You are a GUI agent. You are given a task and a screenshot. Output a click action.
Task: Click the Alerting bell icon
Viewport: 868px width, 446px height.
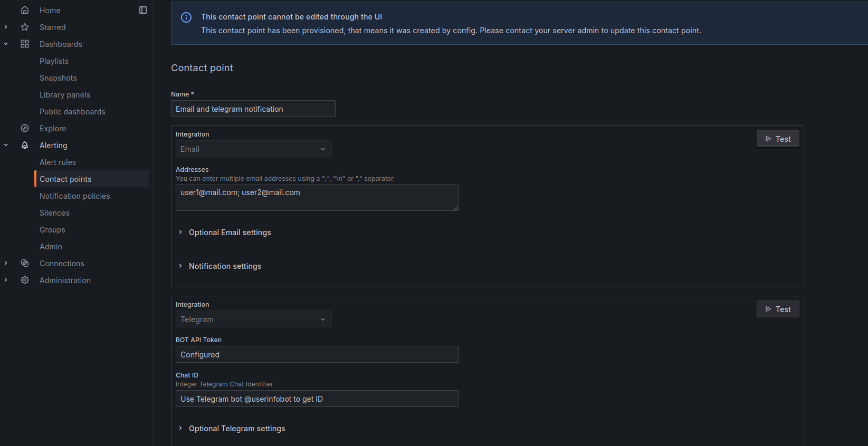25,145
